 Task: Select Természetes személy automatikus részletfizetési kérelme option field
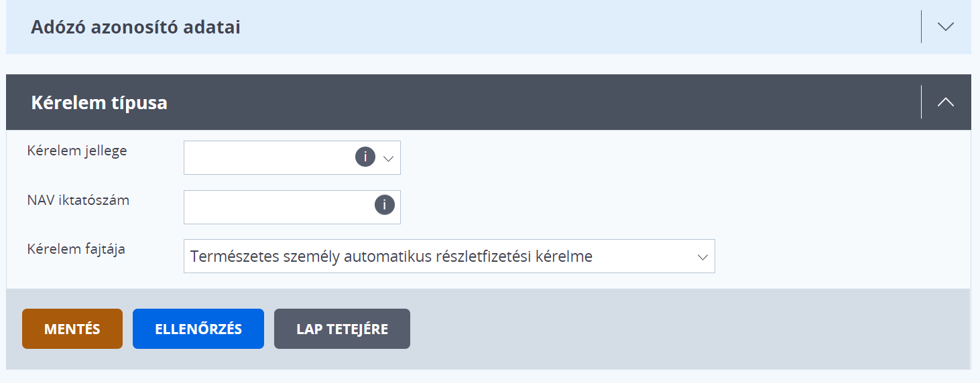(449, 256)
